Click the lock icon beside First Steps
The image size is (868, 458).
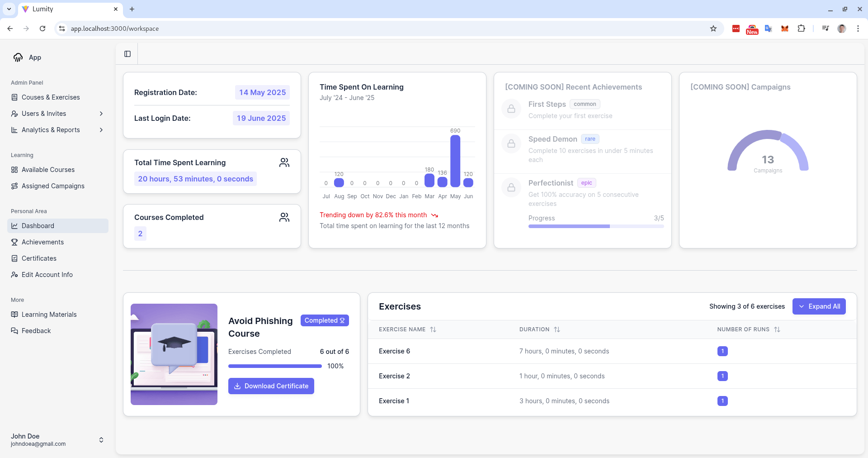pos(511,109)
